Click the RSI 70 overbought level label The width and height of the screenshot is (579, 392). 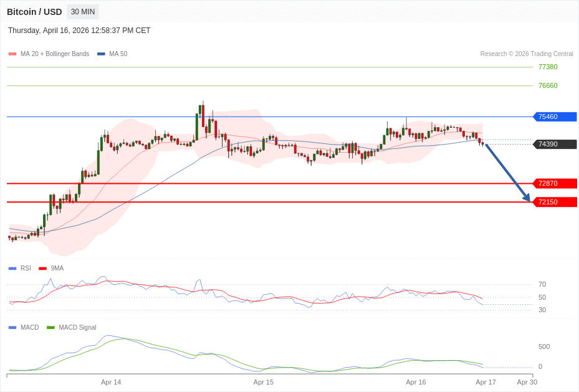(542, 284)
